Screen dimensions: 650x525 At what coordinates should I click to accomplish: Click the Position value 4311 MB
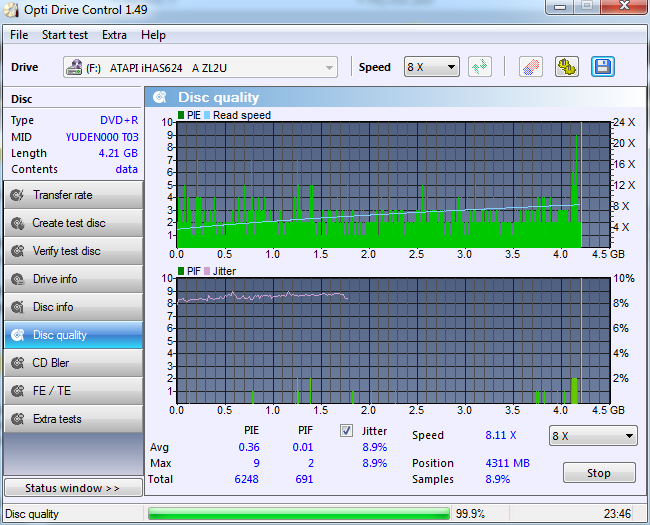[x=507, y=463]
